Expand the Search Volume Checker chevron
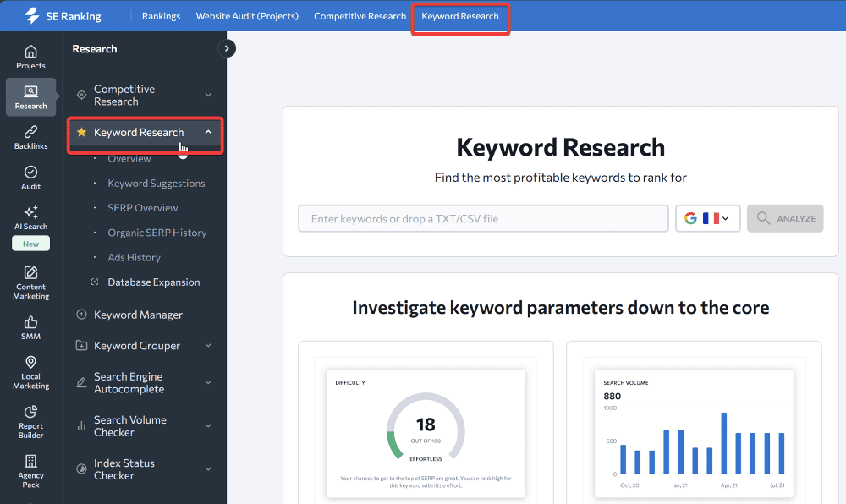 click(208, 426)
